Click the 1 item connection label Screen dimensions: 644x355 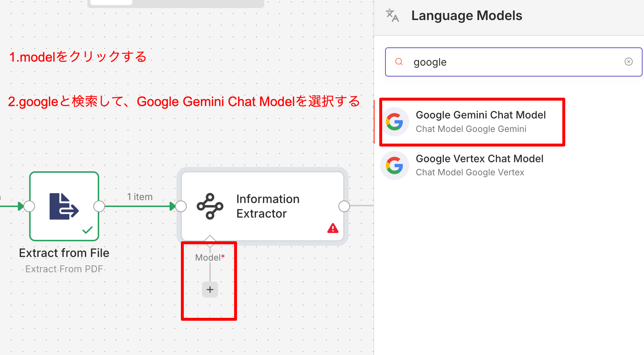(x=140, y=197)
